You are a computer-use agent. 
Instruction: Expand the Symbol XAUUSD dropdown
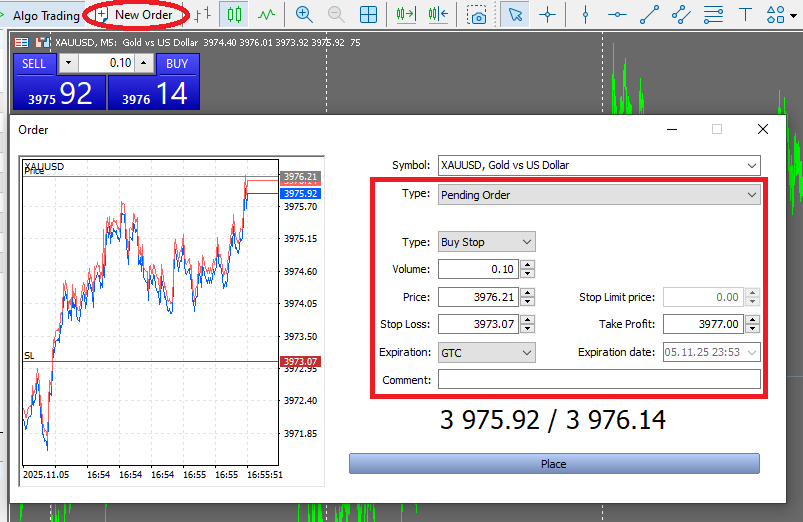pos(752,165)
